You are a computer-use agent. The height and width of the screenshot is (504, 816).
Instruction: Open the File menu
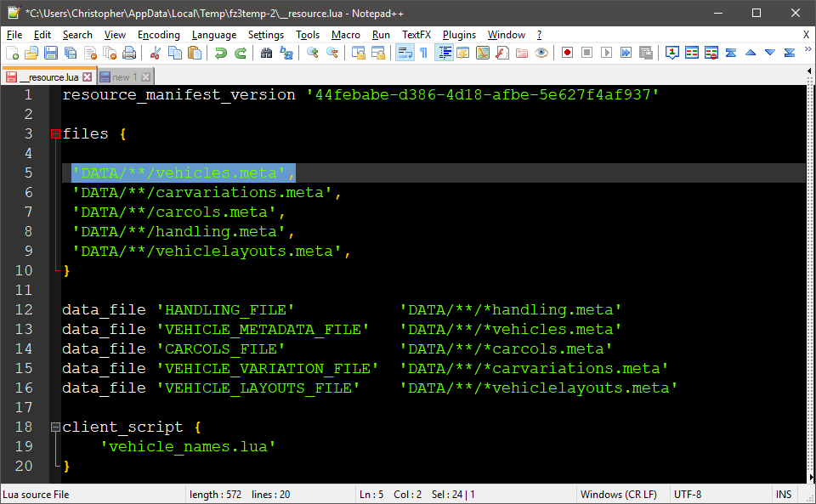14,35
